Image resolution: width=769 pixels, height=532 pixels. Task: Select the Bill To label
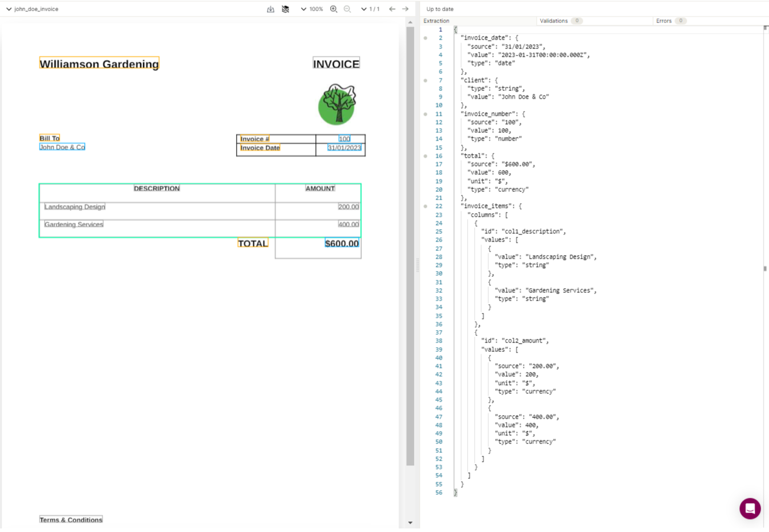click(50, 138)
